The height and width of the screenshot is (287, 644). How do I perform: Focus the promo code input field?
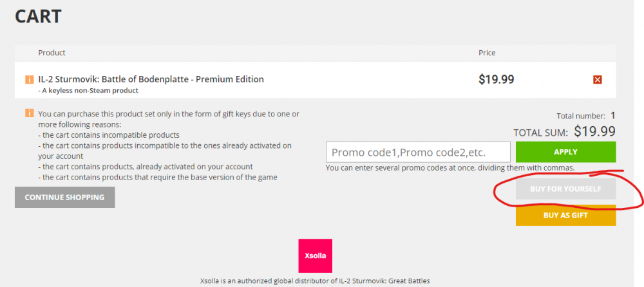418,153
